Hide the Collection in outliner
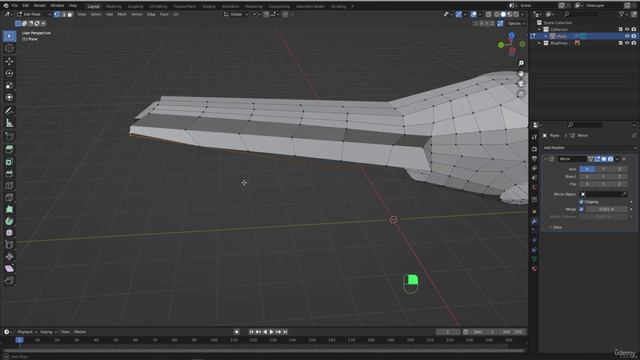640x360 pixels. click(x=627, y=29)
